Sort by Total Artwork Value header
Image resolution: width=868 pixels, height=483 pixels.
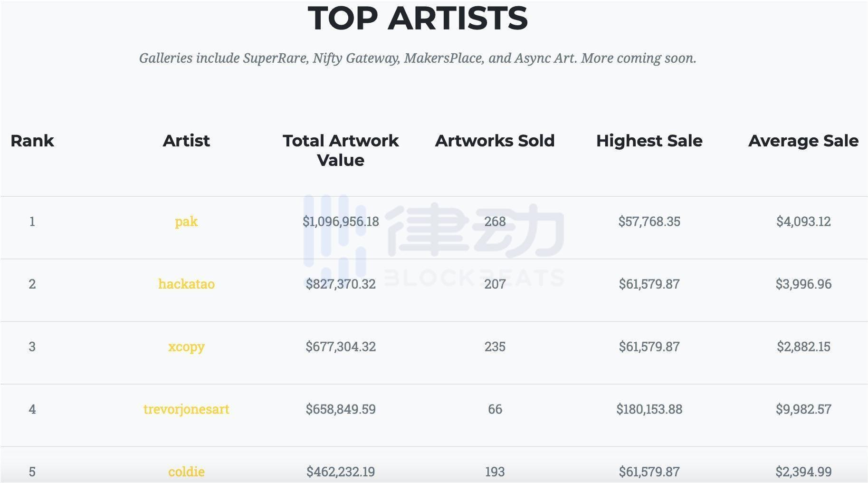[340, 150]
